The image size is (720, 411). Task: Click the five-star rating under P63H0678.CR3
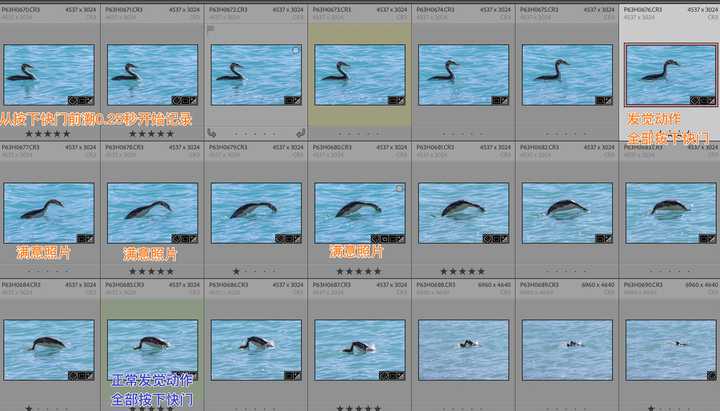coord(152,271)
